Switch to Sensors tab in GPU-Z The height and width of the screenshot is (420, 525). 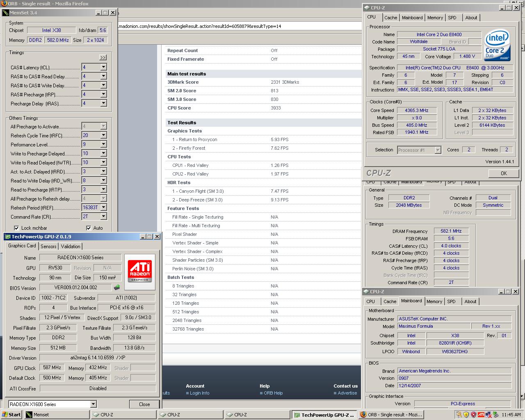tap(48, 247)
